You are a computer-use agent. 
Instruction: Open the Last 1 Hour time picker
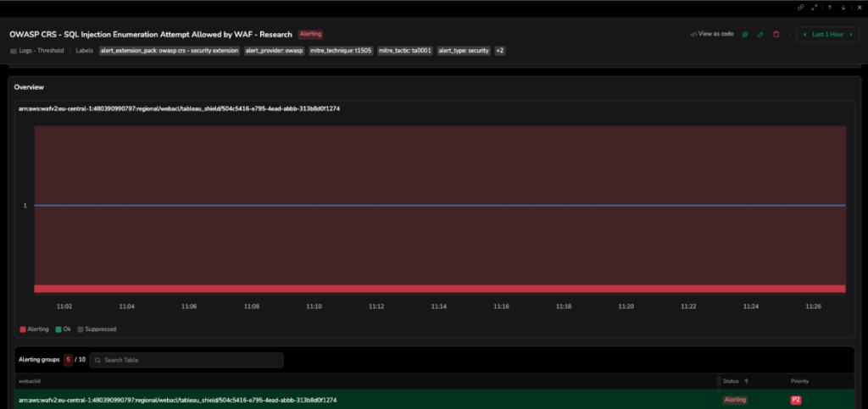point(827,35)
